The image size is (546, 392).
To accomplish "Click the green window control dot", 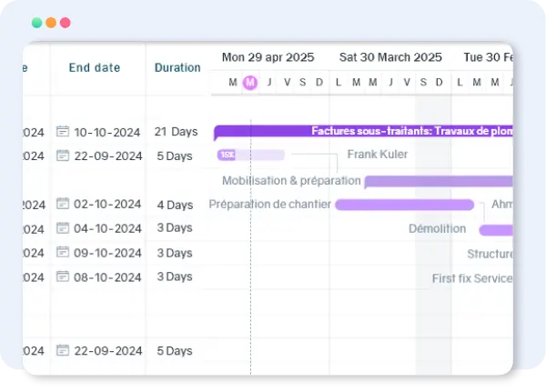I will (36, 23).
